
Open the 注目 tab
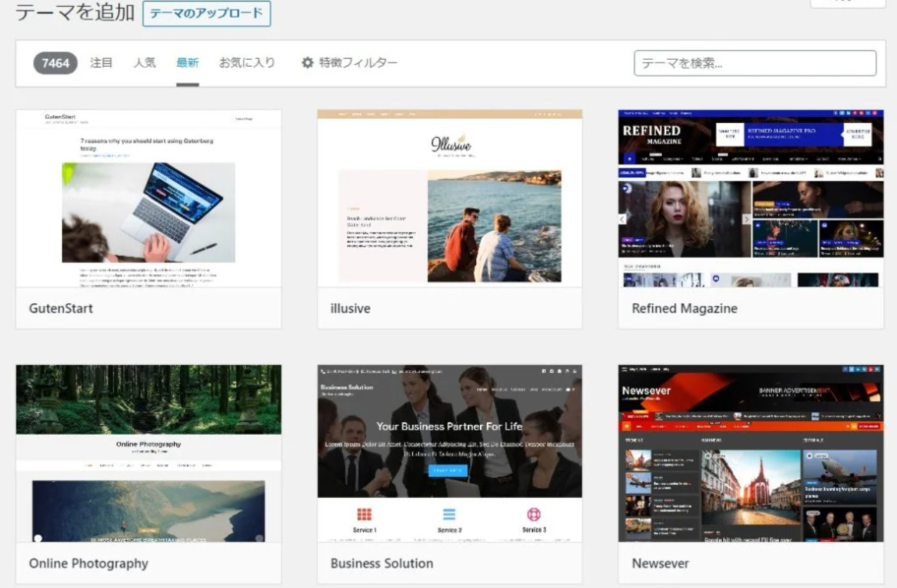[101, 63]
